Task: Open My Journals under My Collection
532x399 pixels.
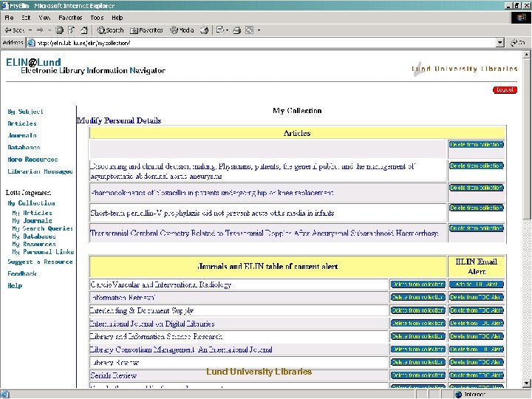Action: [32, 220]
